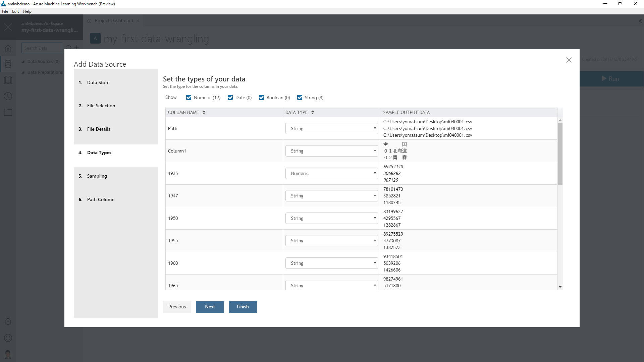644x362 pixels.
Task: Toggle the Date (0) filter checkbox
Action: point(230,98)
